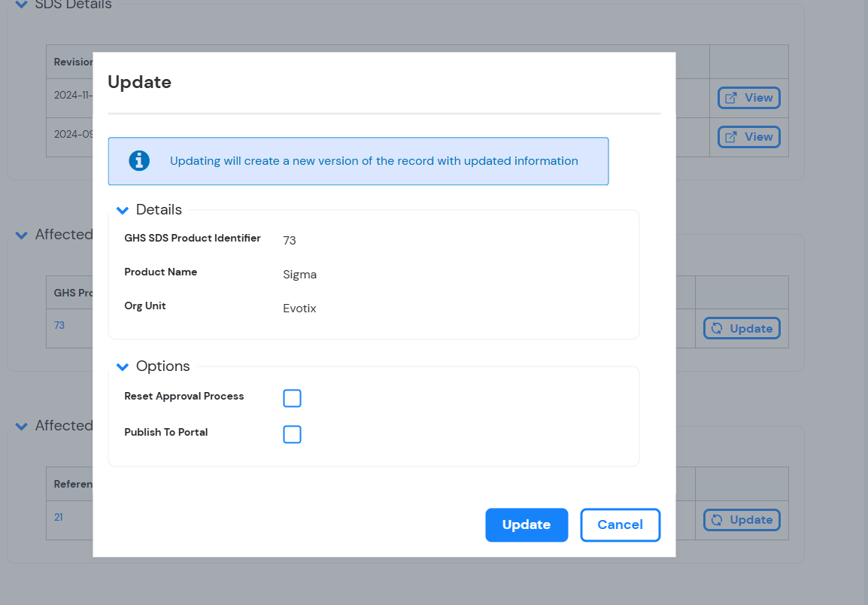Click the blue Update button in the dialog
868x605 pixels.
pyautogui.click(x=527, y=524)
